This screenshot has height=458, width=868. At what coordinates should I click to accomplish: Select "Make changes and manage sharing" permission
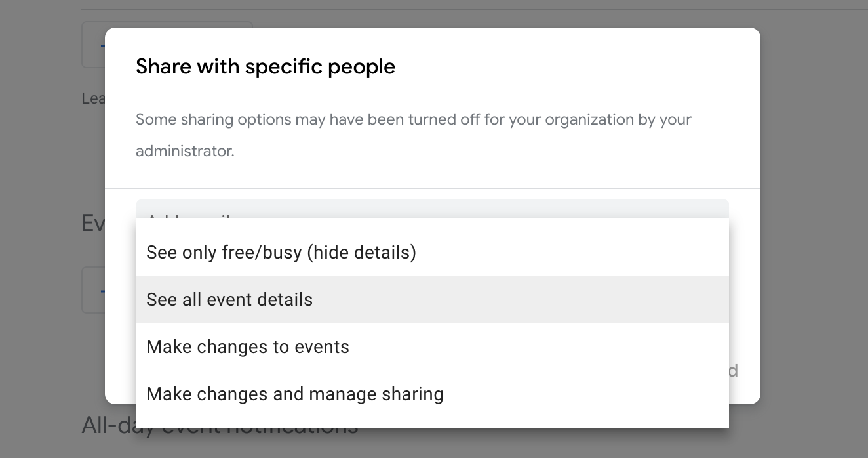click(x=295, y=394)
